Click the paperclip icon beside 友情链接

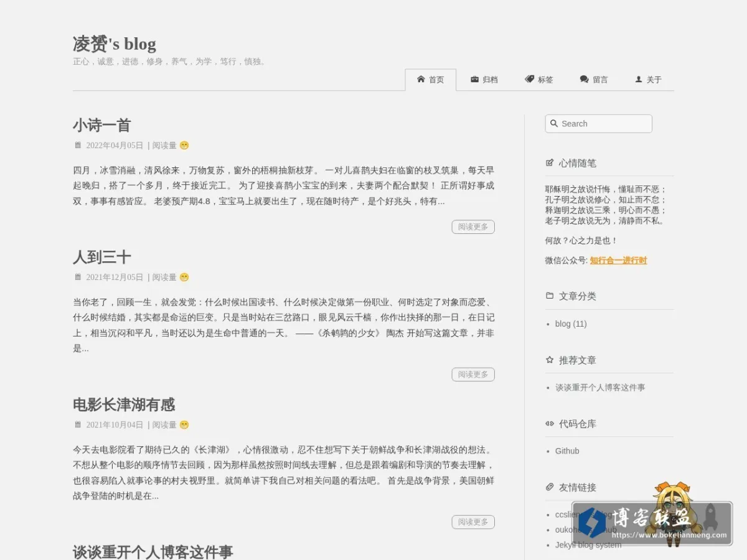[x=550, y=487]
